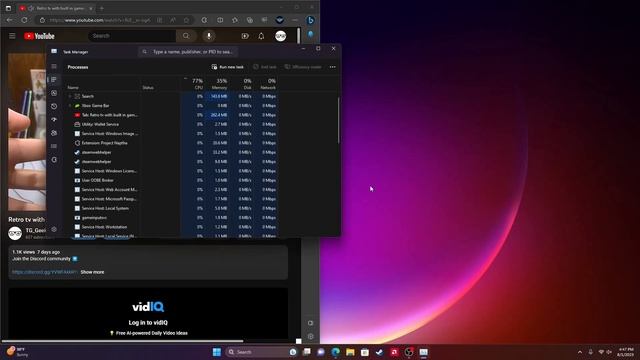This screenshot has height=360, width=640.
Task: Open the weather widget on taskbar
Action: pos(18,352)
